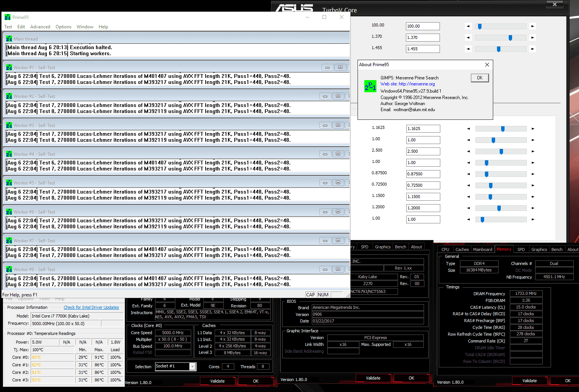Click the slider thumb of the 2.500 row

coord(501,151)
